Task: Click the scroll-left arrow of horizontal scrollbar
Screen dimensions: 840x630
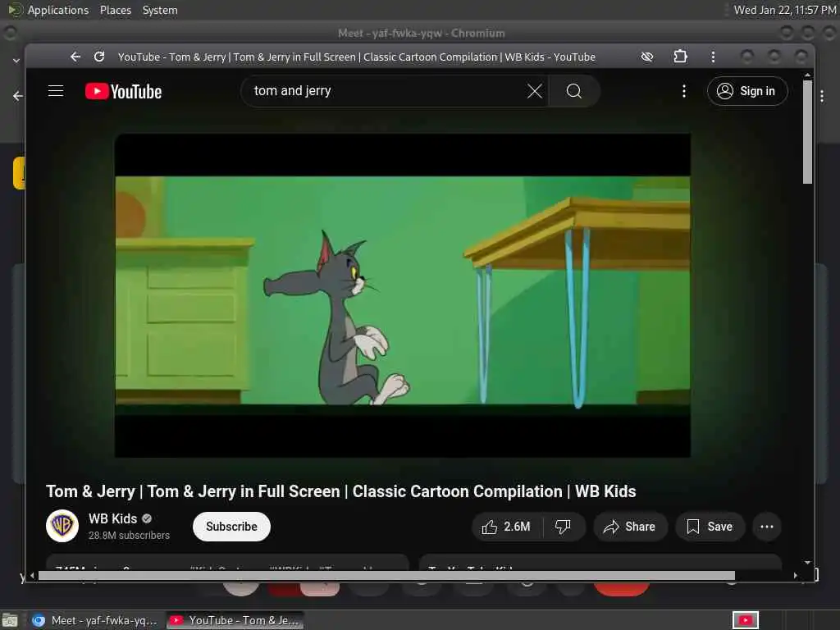Action: (x=32, y=575)
